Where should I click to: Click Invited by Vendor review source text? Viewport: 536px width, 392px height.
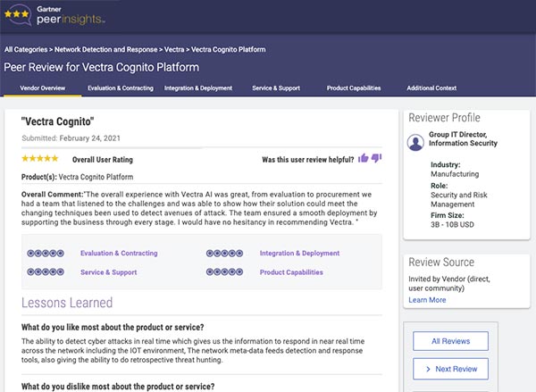pyautogui.click(x=449, y=283)
